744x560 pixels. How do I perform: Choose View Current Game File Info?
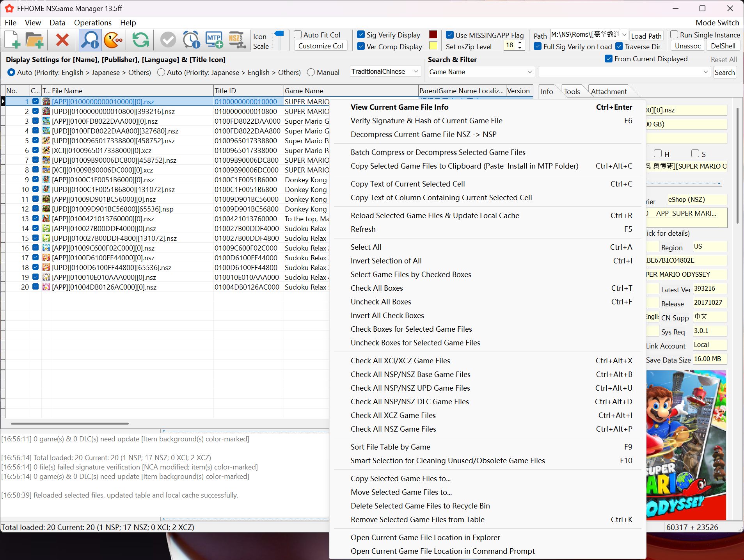pyautogui.click(x=488, y=107)
